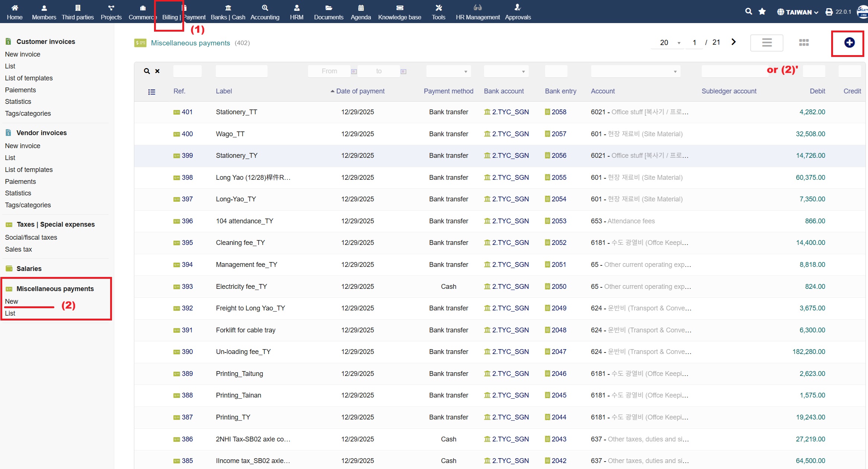This screenshot has height=469, width=868.
Task: Open the print icon in top bar
Action: point(829,12)
